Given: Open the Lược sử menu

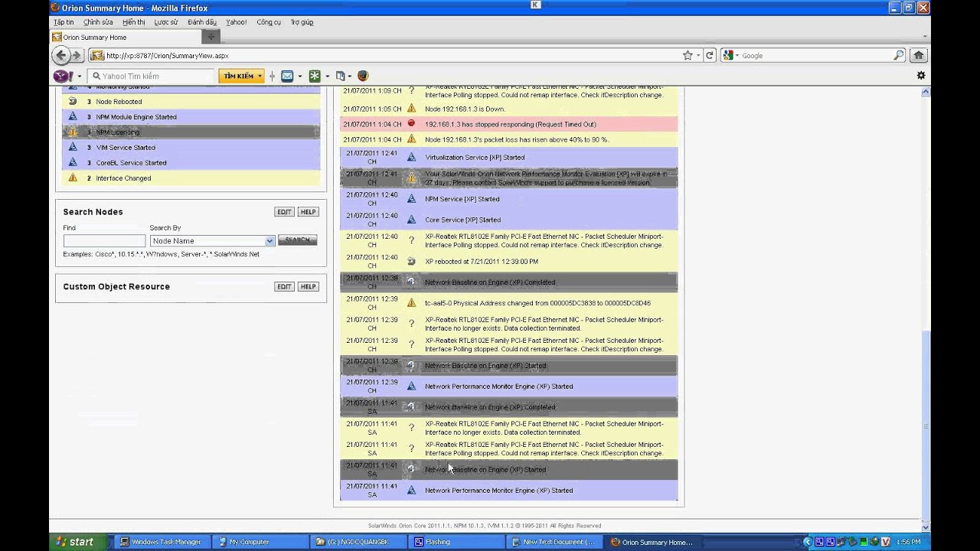Looking at the screenshot, I should (x=165, y=22).
